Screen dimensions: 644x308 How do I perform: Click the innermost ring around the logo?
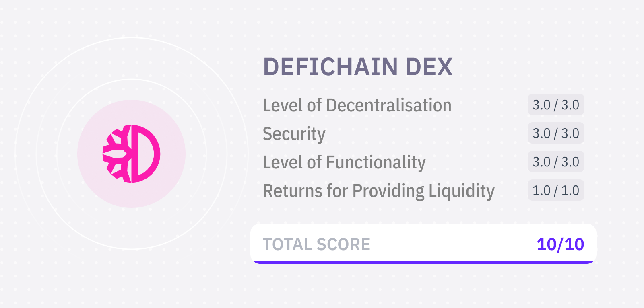[132, 80]
